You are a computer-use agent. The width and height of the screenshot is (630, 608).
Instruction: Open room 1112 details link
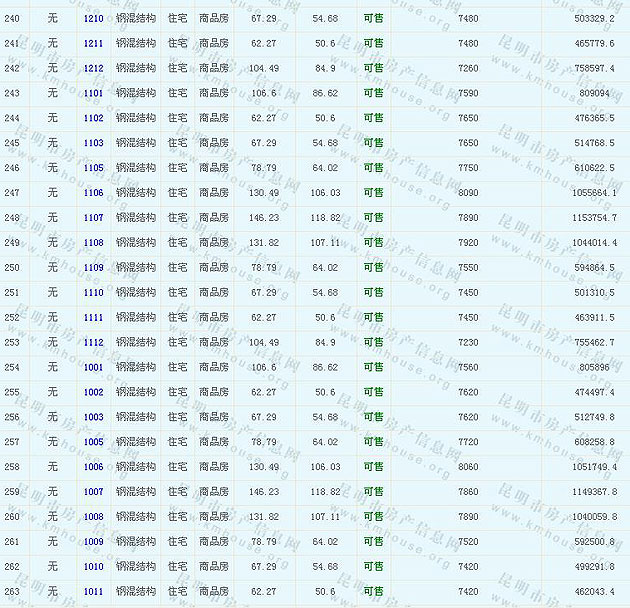[93, 342]
